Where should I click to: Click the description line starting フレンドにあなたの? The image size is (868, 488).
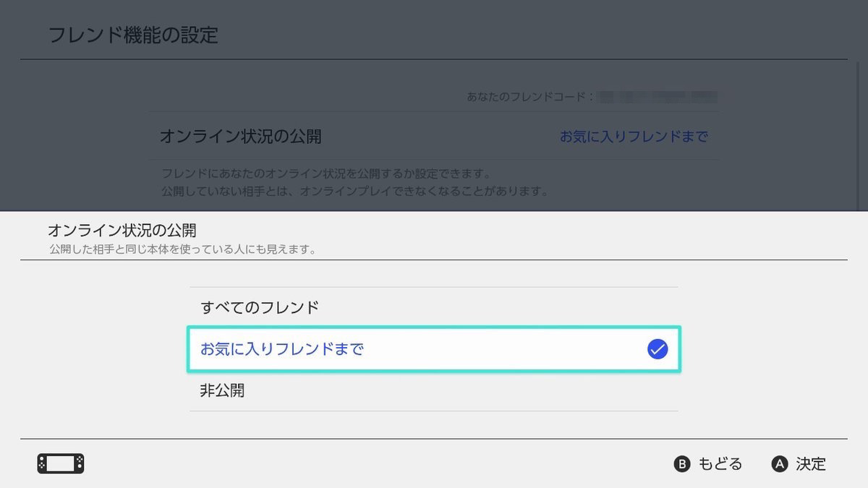coord(325,174)
